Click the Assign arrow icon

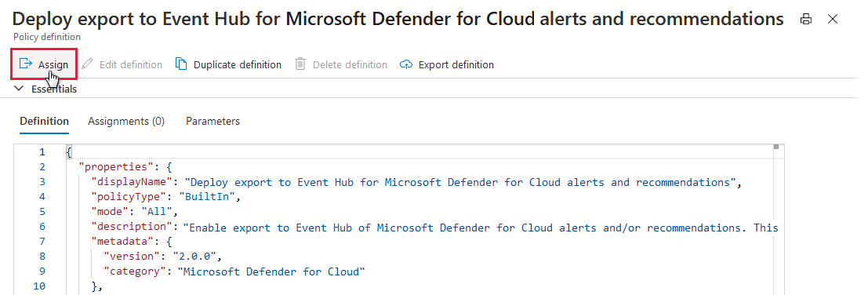pos(25,64)
